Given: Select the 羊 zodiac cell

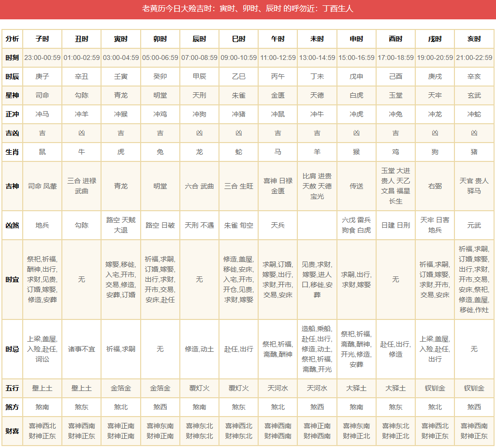Looking at the screenshot, I should [317, 152].
